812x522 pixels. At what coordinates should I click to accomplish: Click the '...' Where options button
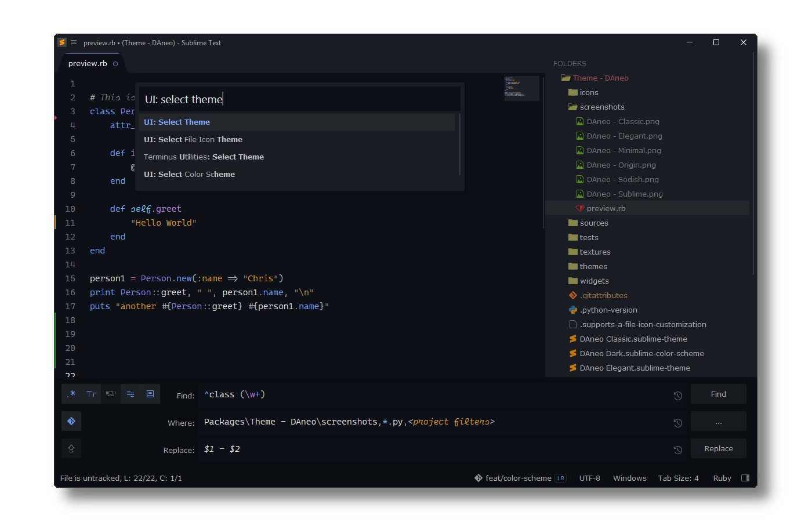coord(719,421)
